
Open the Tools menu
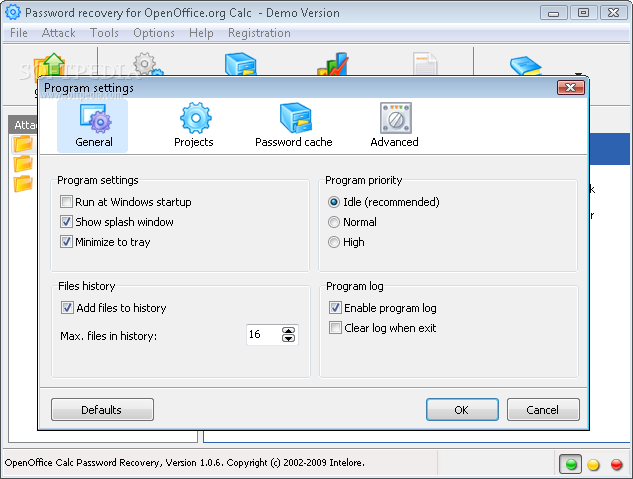[x=104, y=33]
